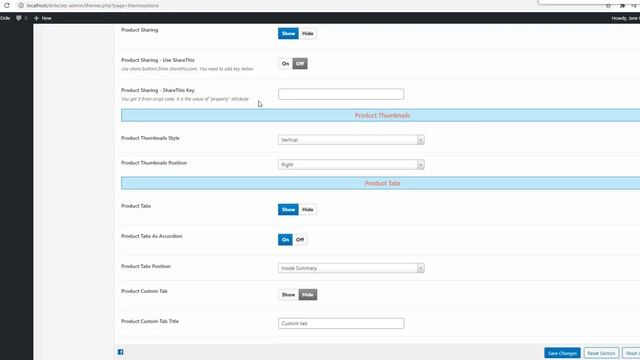640x360 pixels.
Task: Turn Off Product Sharing ShareThis
Action: tap(300, 64)
